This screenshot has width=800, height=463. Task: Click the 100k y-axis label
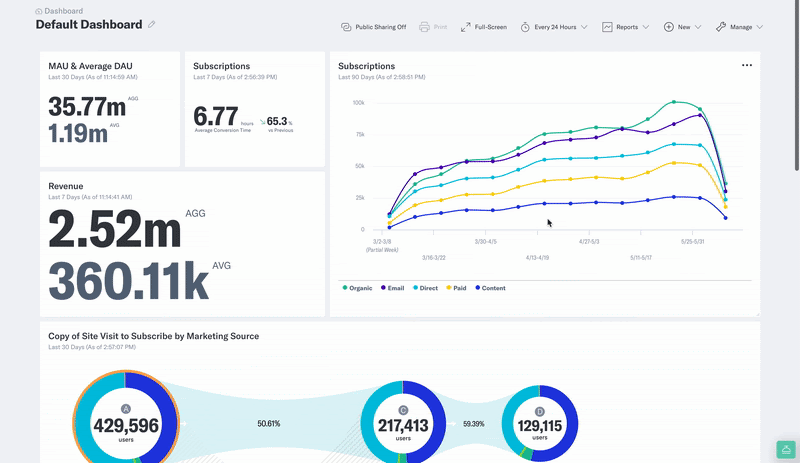click(x=358, y=103)
